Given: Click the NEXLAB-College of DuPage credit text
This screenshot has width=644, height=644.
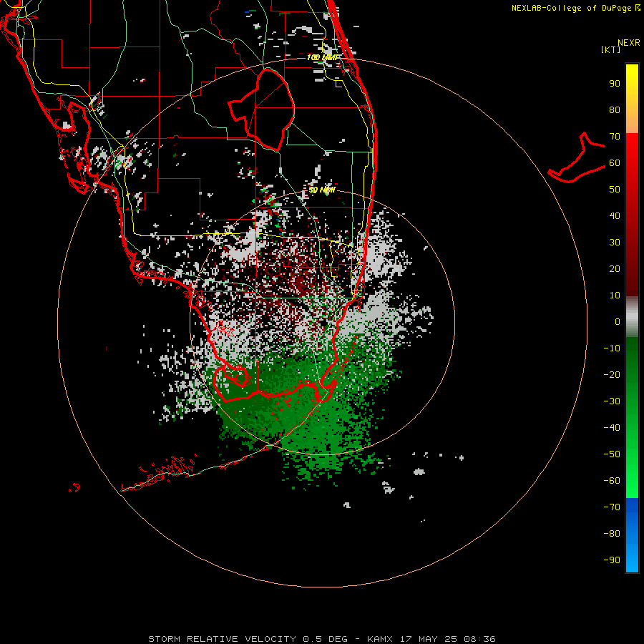Looking at the screenshot, I should tap(575, 8).
